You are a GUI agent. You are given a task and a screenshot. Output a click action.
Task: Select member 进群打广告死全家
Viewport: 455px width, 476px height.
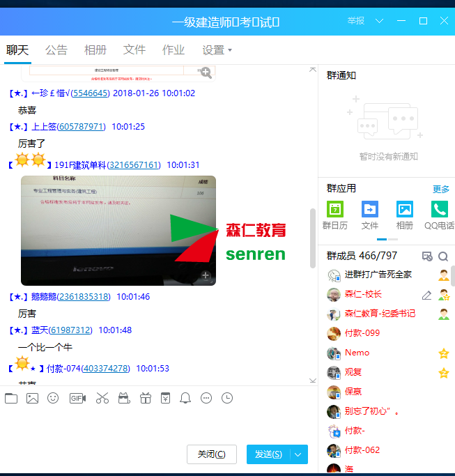[x=378, y=275]
